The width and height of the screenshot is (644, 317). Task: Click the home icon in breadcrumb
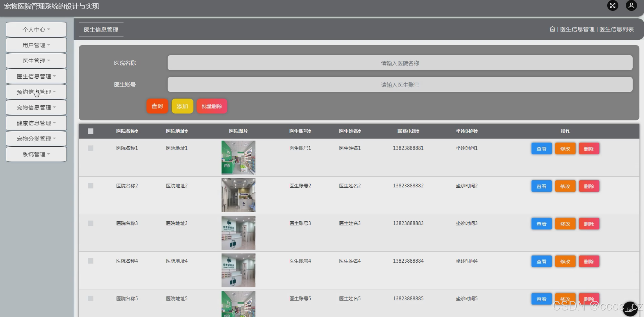(552, 29)
